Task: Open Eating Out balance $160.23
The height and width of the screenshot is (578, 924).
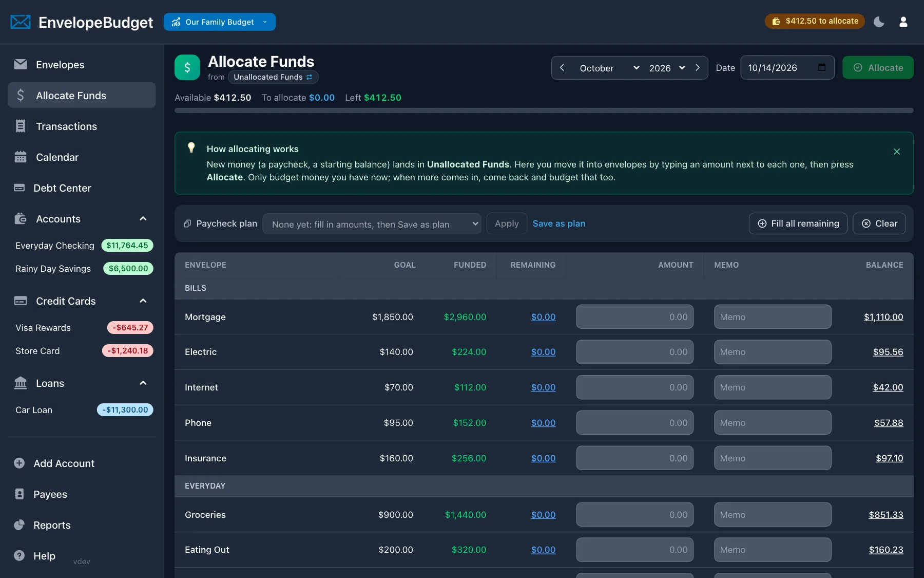Action: 886,550
